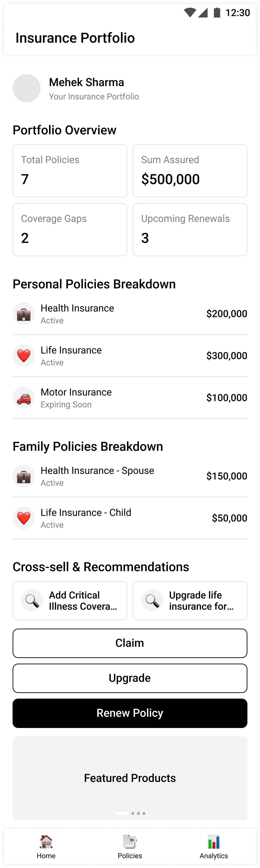Go to the Home tab

pyautogui.click(x=46, y=847)
